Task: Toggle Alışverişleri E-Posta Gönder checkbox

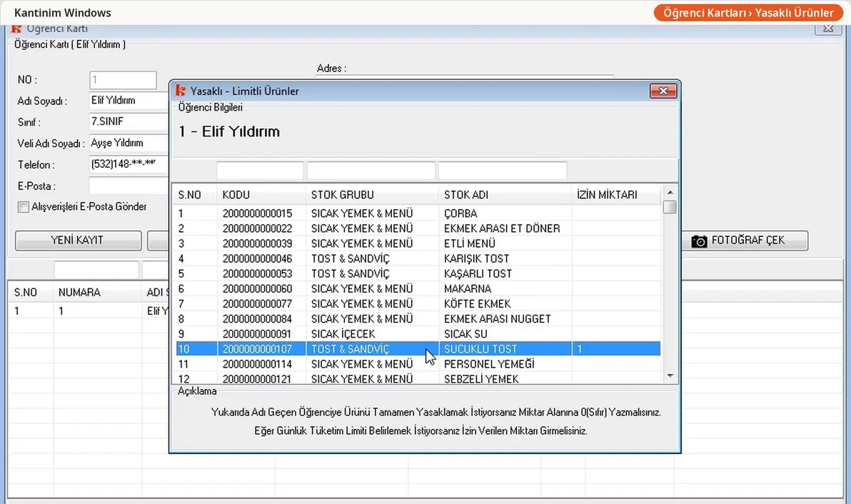Action: click(x=24, y=207)
